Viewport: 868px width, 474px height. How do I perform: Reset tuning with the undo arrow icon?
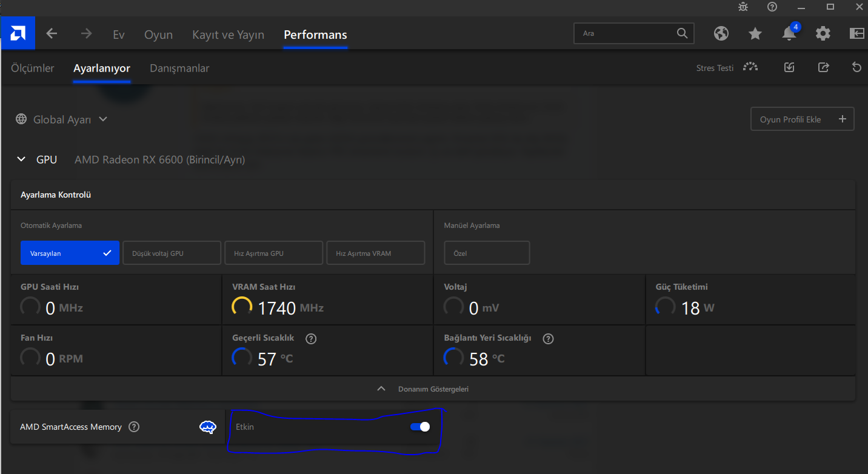coord(856,67)
